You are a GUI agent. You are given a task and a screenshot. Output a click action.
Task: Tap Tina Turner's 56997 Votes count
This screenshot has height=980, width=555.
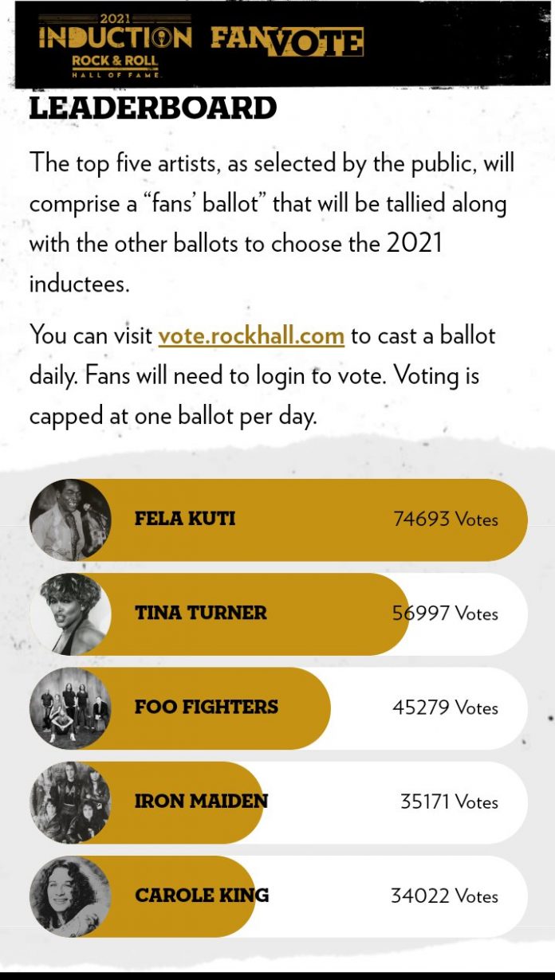point(445,613)
